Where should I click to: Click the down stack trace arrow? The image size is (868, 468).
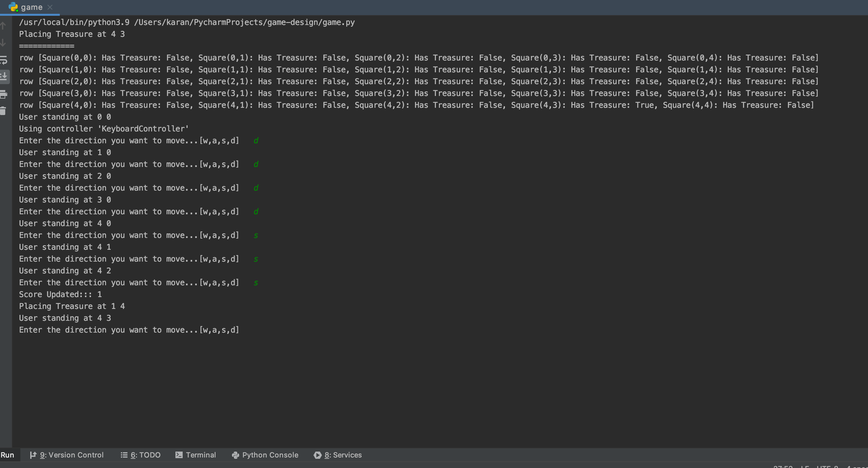pos(3,43)
